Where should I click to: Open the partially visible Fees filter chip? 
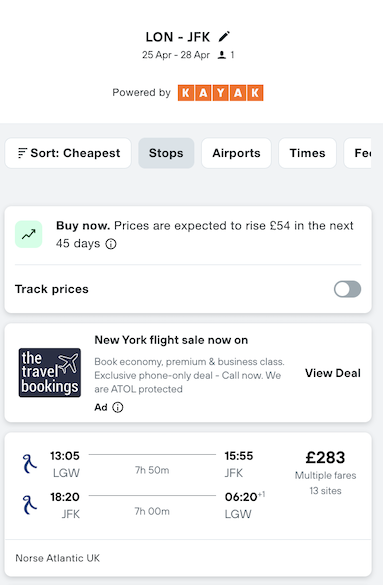point(358,153)
